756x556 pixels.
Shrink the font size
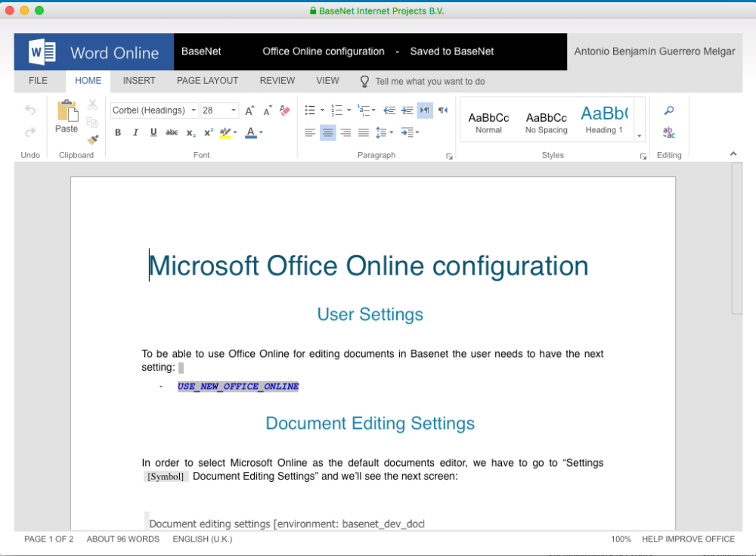[268, 110]
